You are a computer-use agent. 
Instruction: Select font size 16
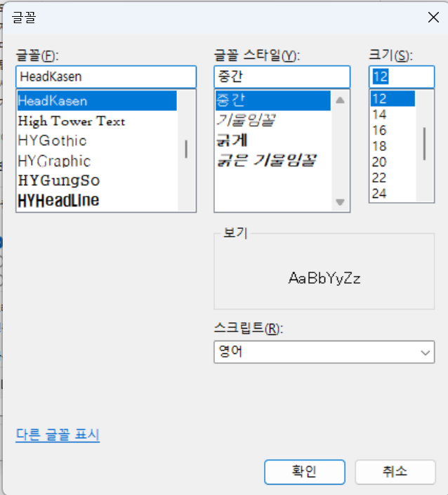(379, 130)
